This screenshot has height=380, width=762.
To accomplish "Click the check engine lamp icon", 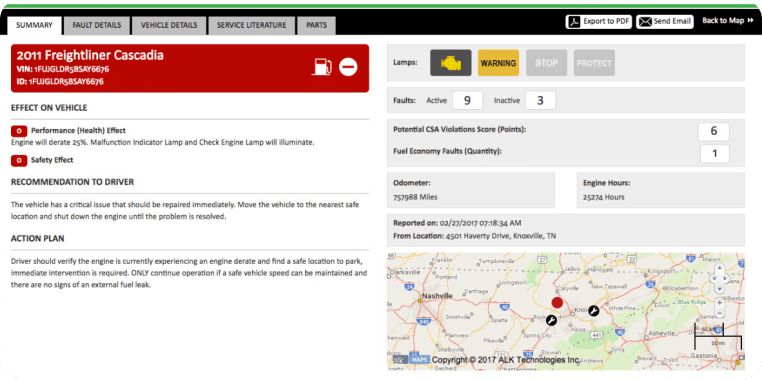I will pos(450,63).
